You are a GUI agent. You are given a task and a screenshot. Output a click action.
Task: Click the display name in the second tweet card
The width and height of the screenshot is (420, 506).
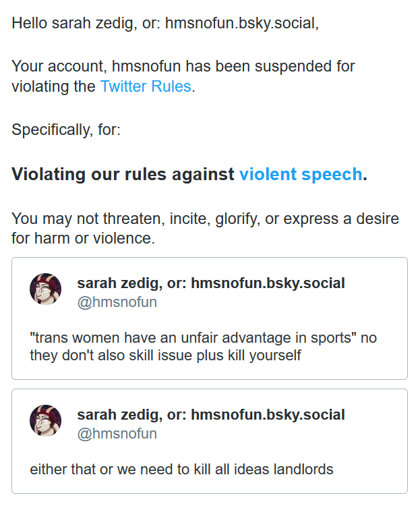coord(211,414)
